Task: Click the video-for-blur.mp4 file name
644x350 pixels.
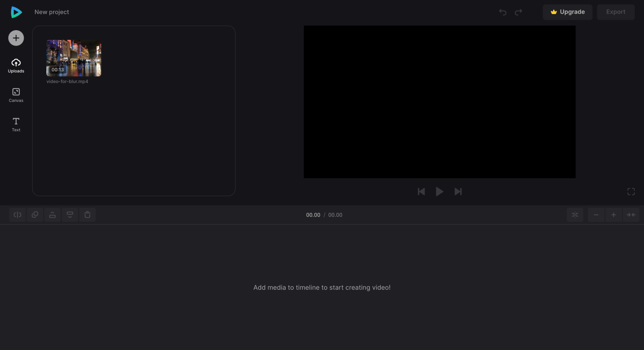Action: 67,81
